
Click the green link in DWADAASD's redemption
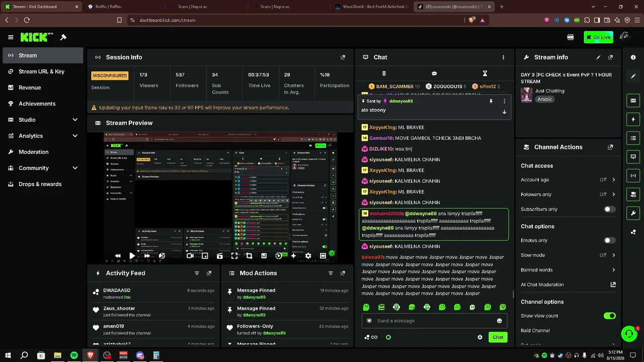point(127,297)
